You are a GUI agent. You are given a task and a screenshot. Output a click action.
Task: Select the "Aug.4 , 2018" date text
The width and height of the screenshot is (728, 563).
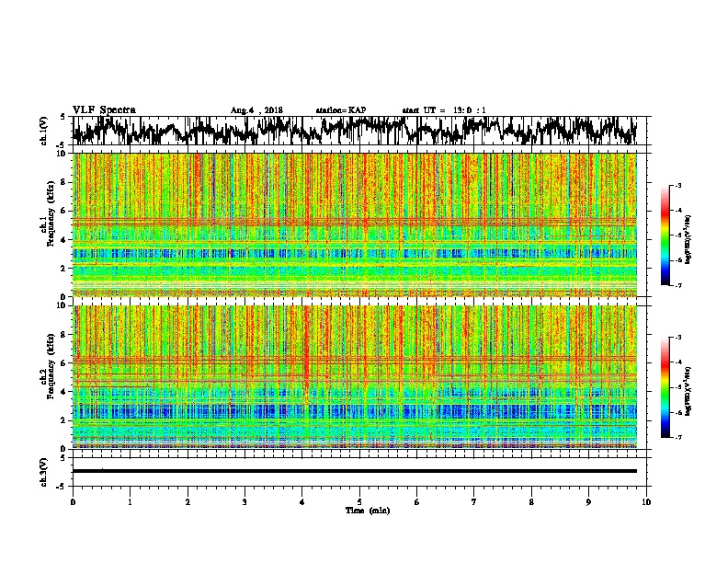(256, 110)
